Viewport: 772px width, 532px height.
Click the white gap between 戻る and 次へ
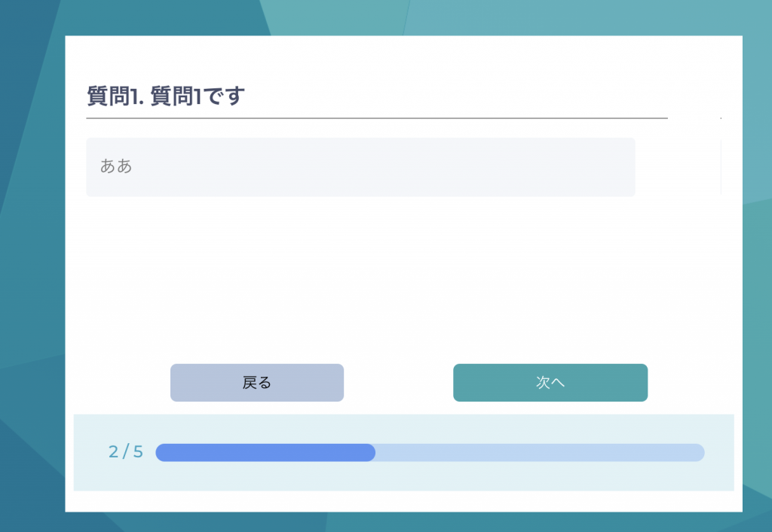[x=398, y=383]
